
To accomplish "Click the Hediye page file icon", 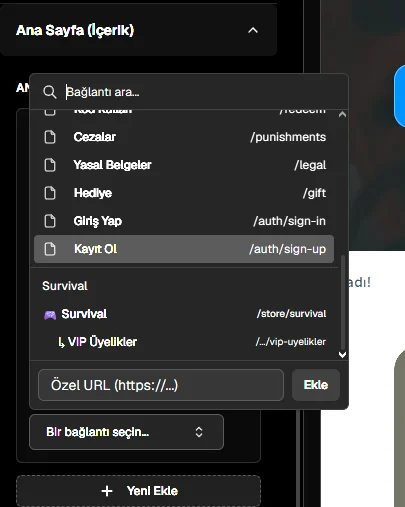I will pos(50,193).
